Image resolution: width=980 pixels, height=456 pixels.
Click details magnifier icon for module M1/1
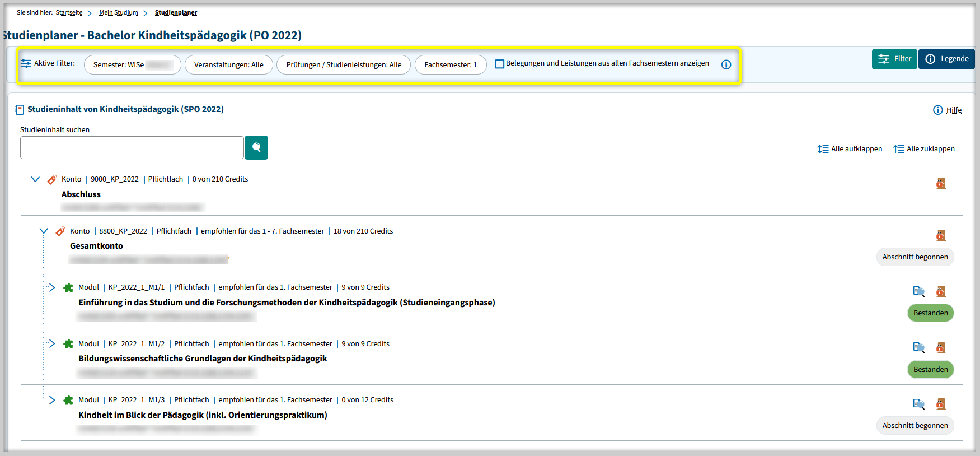(919, 291)
